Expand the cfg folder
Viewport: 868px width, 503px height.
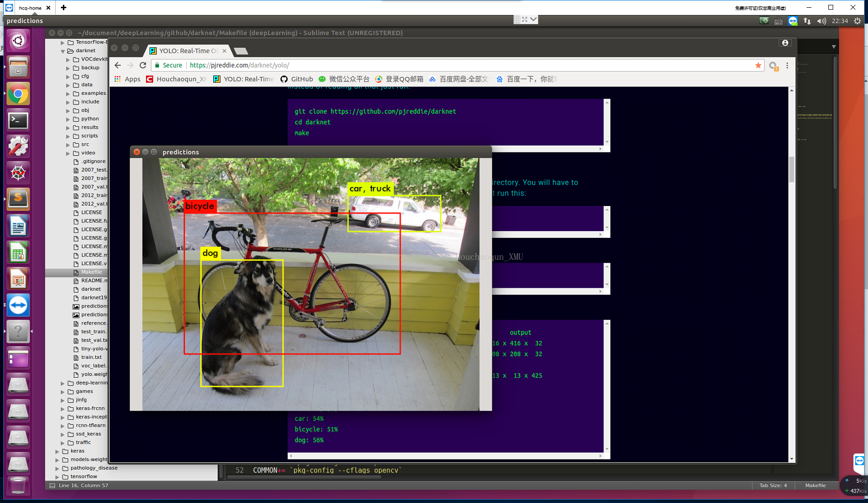coord(68,76)
